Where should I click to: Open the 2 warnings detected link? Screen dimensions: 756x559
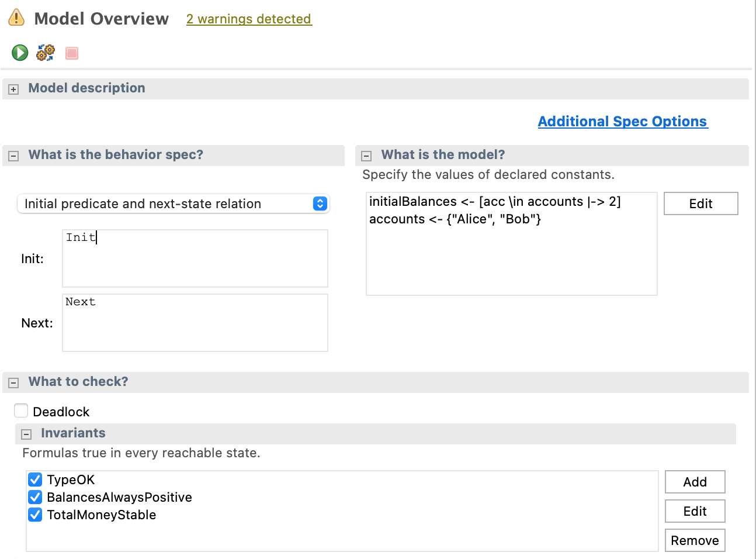(x=249, y=19)
